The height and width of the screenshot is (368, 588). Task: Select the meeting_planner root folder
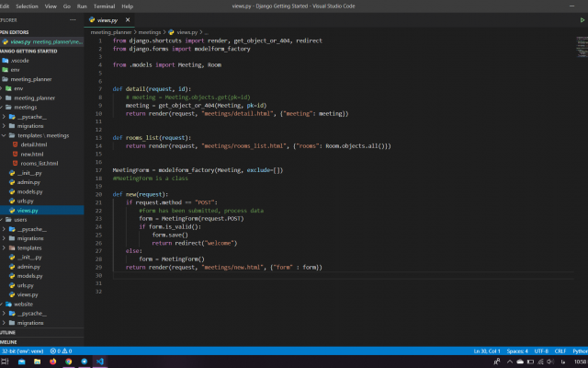(31, 79)
